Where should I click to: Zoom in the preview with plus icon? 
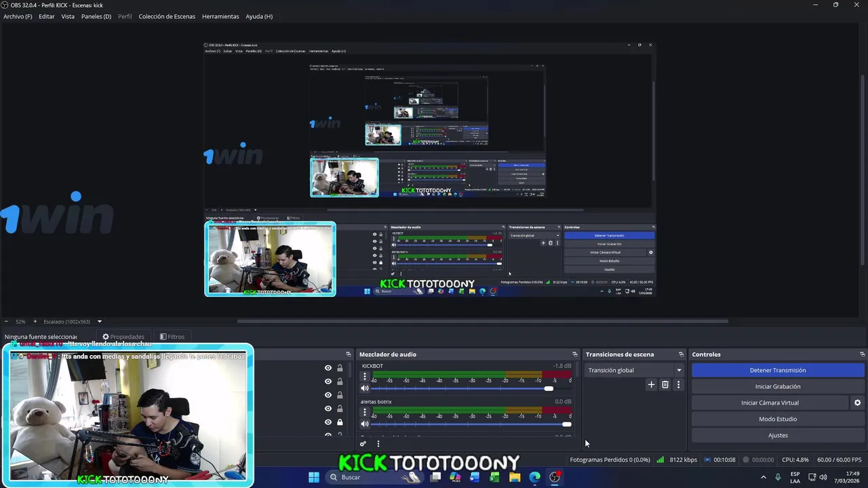(35, 321)
